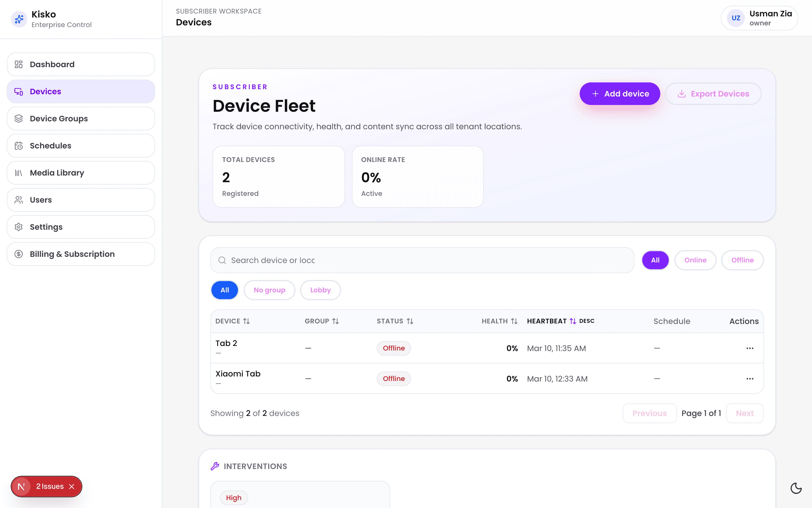Sort table by Status column

(x=395, y=321)
